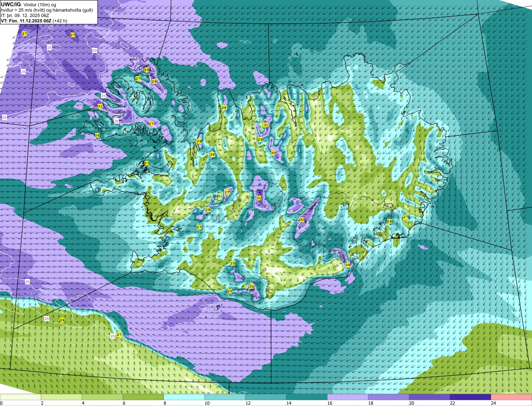Select the purple 18–20 legend swatch
The image size is (532, 406).
coord(389,397)
